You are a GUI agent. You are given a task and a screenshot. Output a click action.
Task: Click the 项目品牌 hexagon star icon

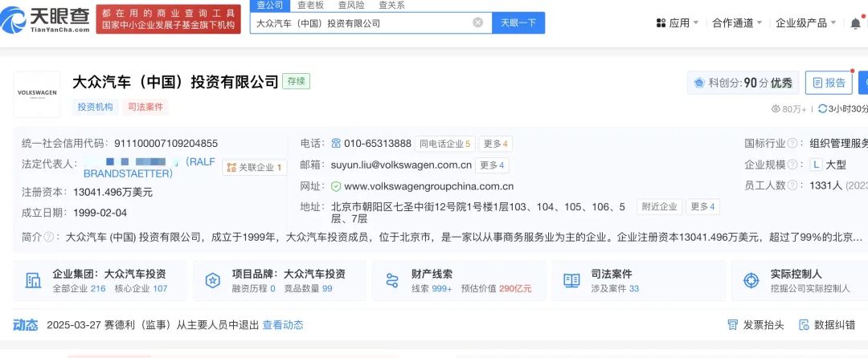point(212,281)
